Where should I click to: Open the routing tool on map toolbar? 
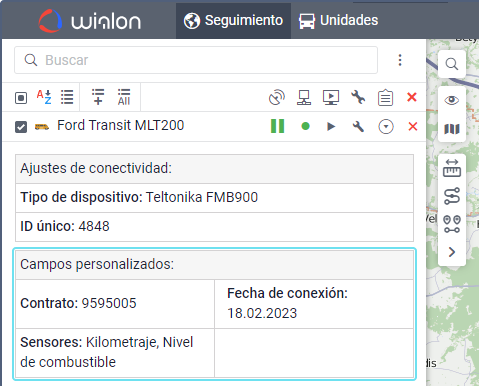click(452, 196)
